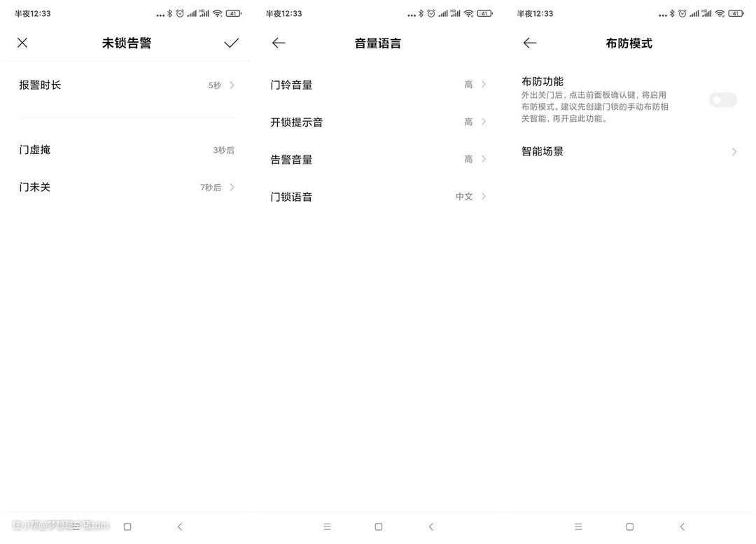The image size is (756, 544).
Task: Change 门锁语音 language from 中文
Action: click(x=378, y=197)
